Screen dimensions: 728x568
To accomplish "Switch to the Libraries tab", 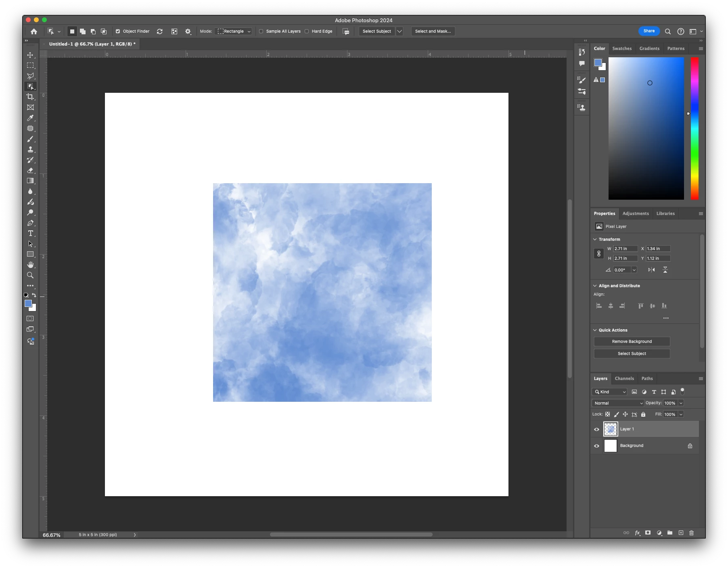I will [665, 213].
